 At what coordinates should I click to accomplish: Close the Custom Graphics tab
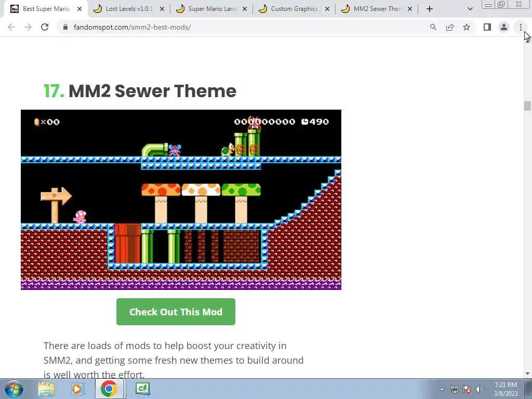[x=327, y=9]
